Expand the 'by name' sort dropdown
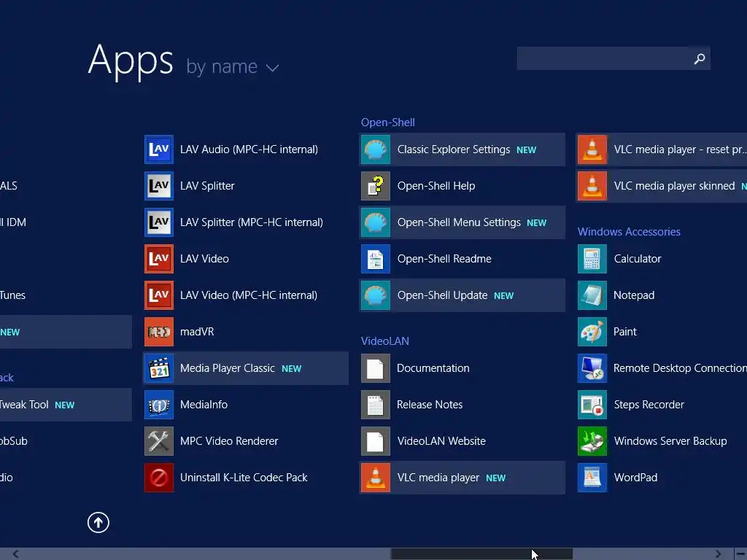Viewport: 747px width, 560px height. (233, 66)
